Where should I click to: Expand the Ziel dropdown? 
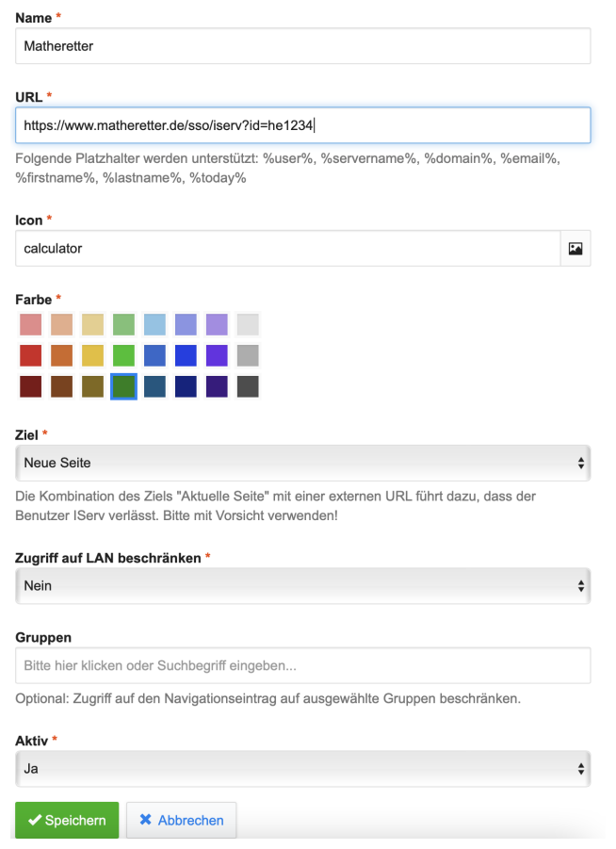[x=302, y=463]
